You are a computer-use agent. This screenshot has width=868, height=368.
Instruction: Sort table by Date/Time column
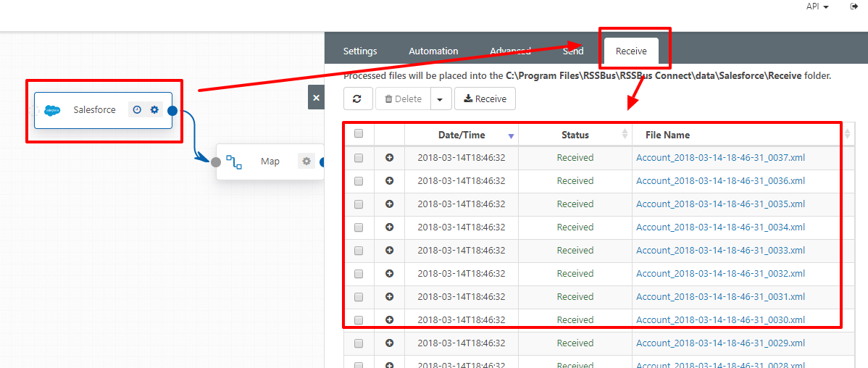coord(462,135)
